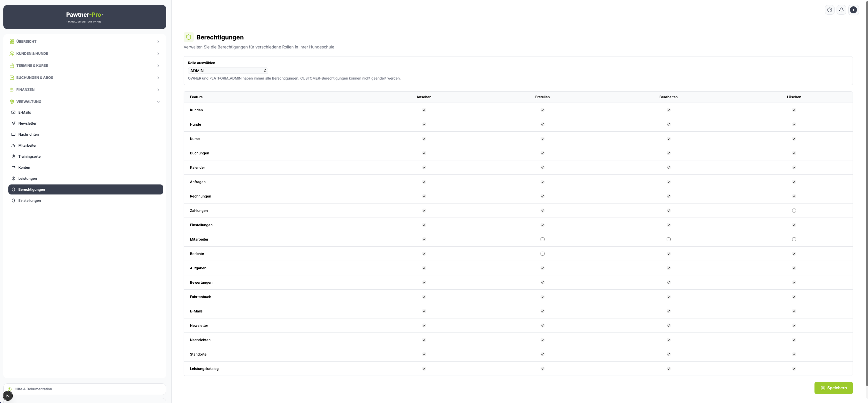Collapse the VERWALTUNG sidebar section
The width and height of the screenshot is (868, 403).
86,101
